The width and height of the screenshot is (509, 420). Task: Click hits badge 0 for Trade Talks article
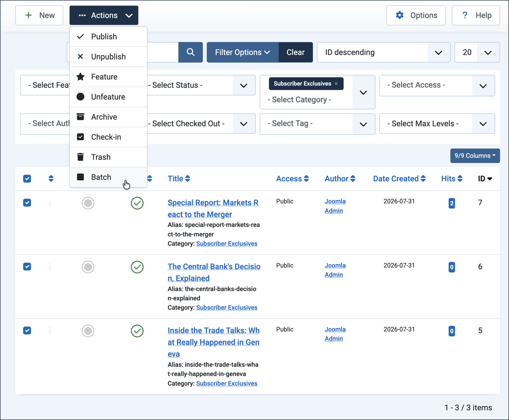pos(451,331)
